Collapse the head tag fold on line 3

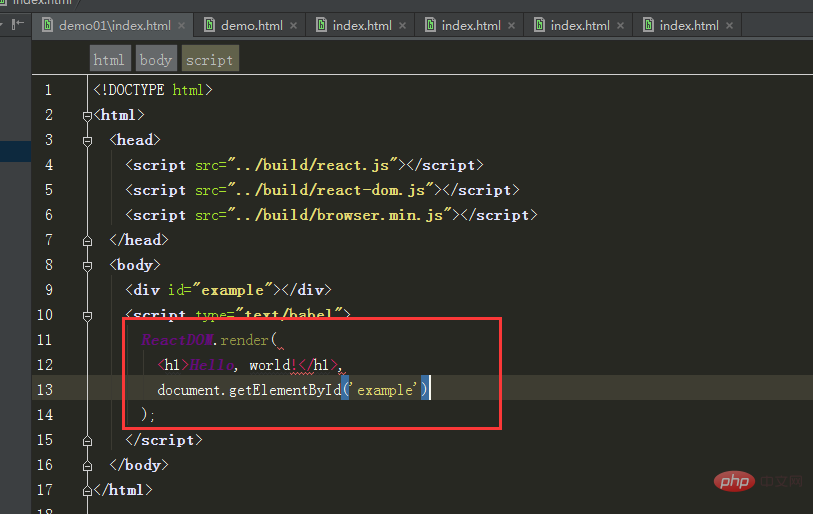point(87,141)
